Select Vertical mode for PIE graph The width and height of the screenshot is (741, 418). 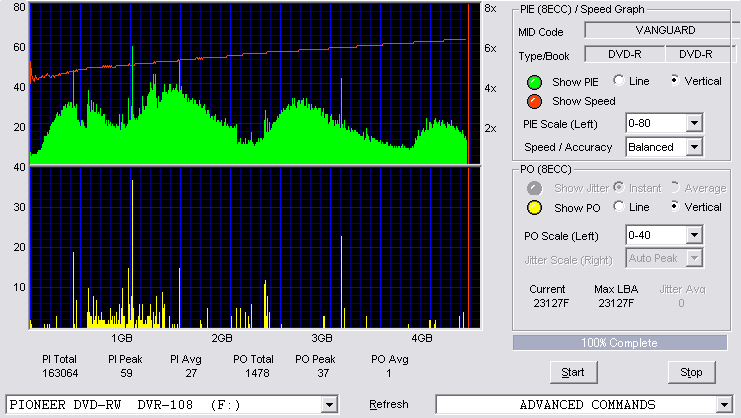pos(674,81)
